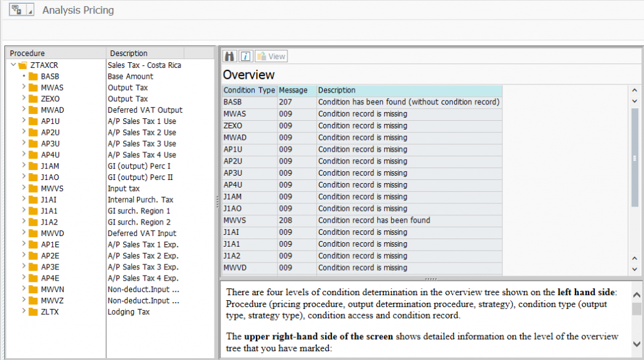Expand the MWAD tree node
Screen dimensions: 644x360
(24, 110)
